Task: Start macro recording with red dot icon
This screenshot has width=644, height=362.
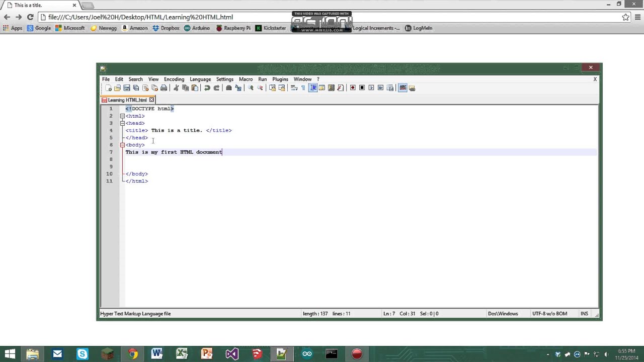Action: (353, 88)
